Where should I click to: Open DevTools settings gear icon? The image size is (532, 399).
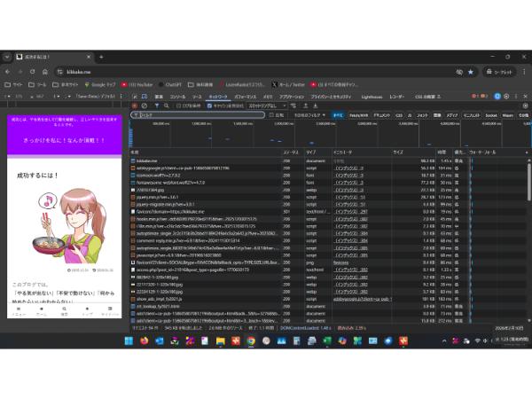click(506, 97)
